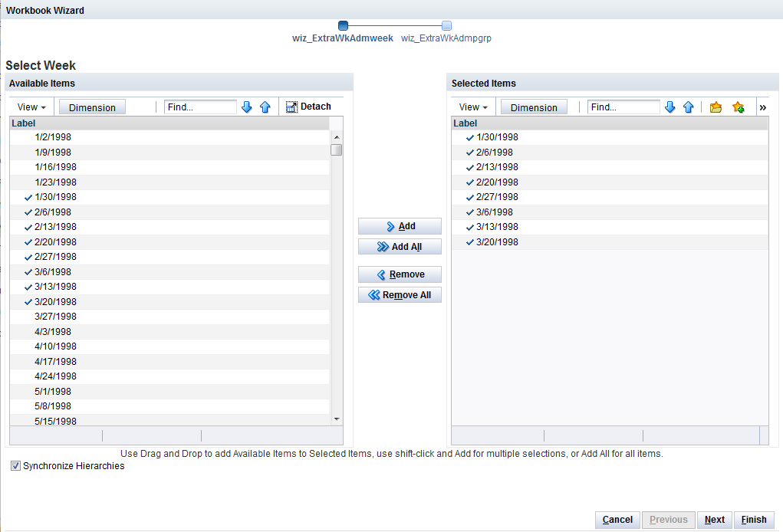The width and height of the screenshot is (783, 532).
Task: Select 4/10/1998 in Available Items
Action: tap(169, 346)
